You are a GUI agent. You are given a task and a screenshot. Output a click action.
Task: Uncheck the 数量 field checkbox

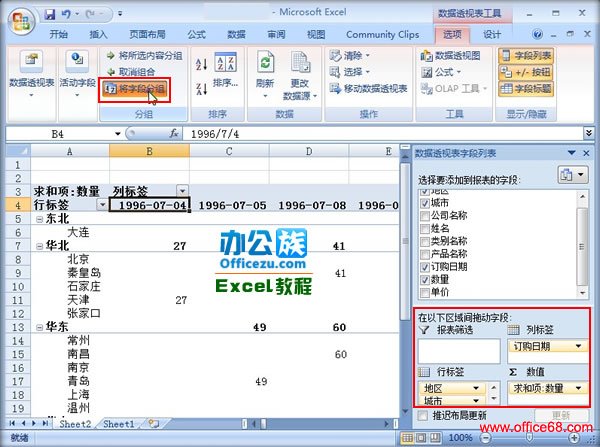click(425, 280)
